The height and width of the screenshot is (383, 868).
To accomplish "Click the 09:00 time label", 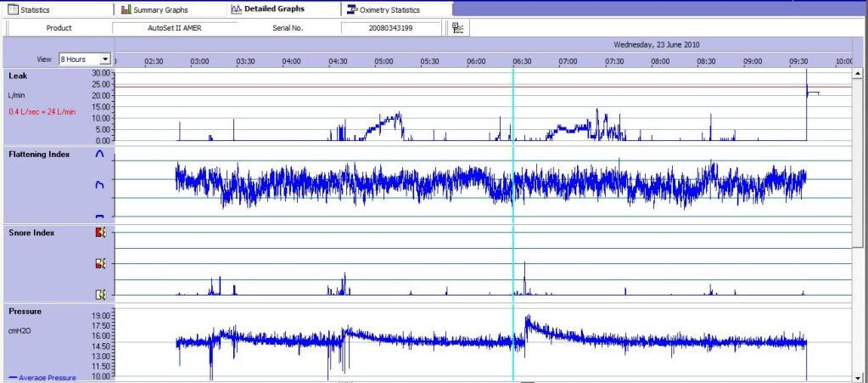I will [x=753, y=61].
